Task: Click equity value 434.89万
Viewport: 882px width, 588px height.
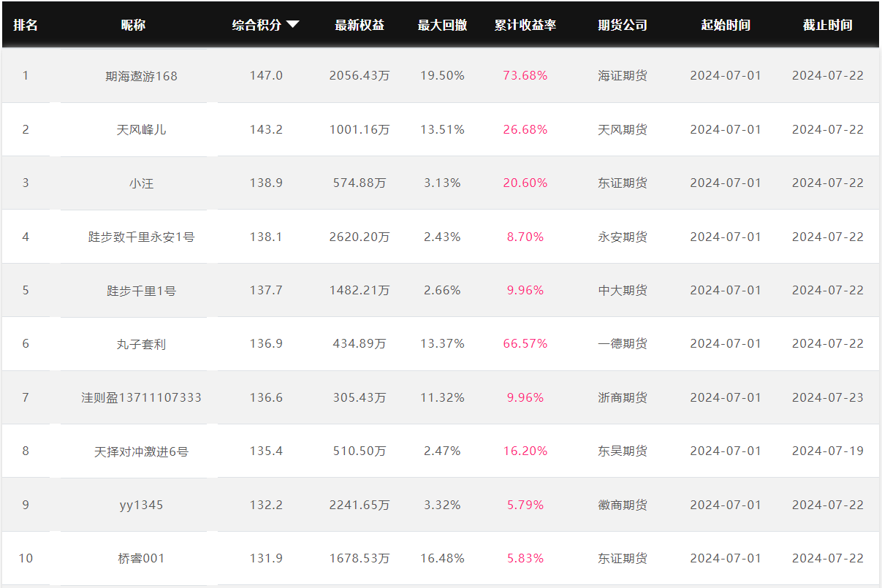Action: tap(360, 344)
